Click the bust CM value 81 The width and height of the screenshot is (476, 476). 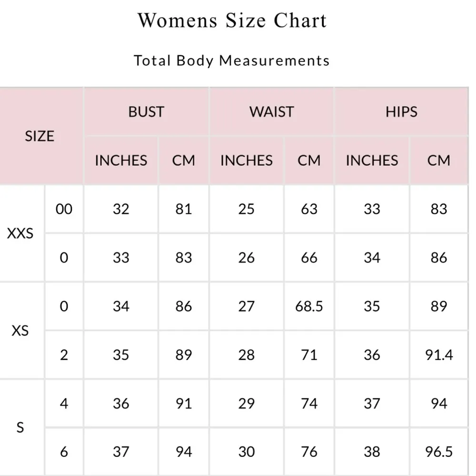[184, 209]
